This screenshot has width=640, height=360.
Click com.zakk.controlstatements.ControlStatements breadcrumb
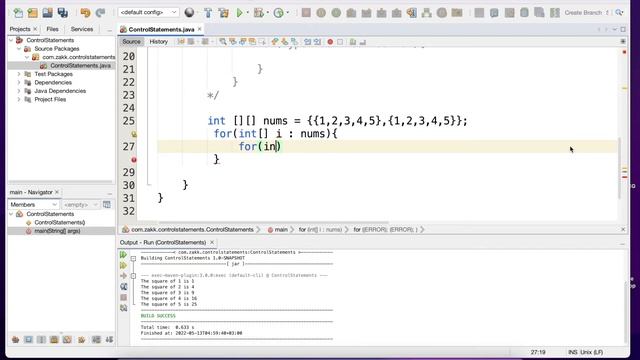pos(192,230)
